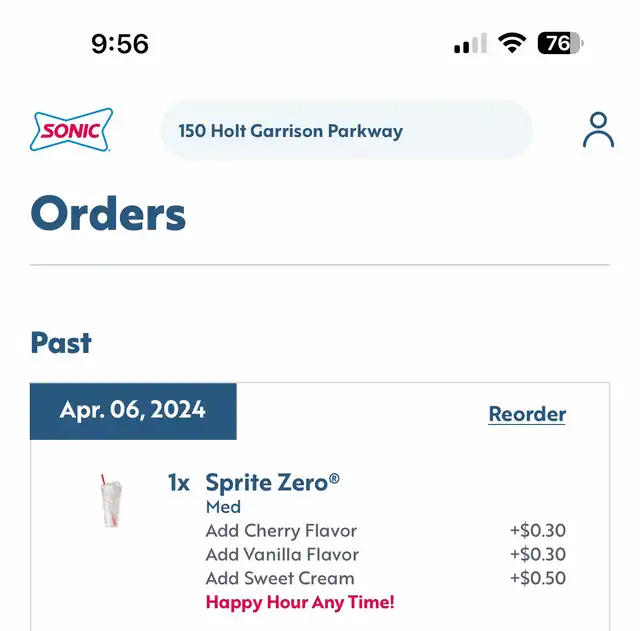
Task: Tap the 1x quantity label
Action: [178, 483]
